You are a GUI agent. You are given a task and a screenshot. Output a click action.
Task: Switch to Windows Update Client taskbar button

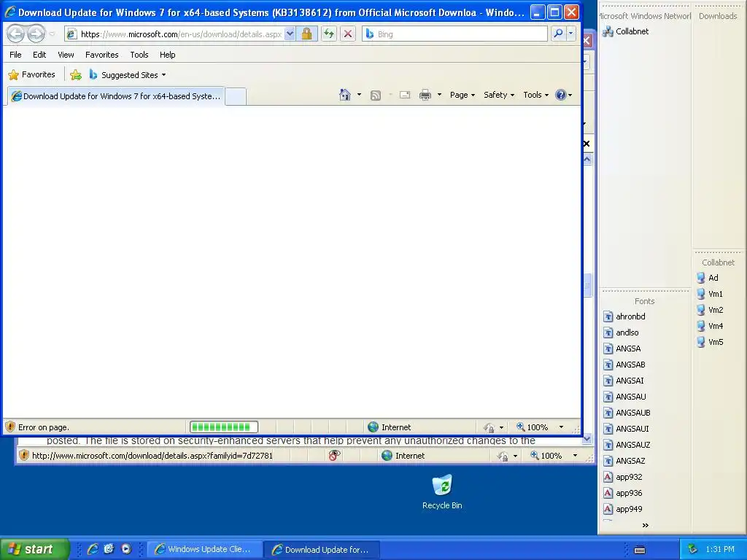(x=206, y=550)
